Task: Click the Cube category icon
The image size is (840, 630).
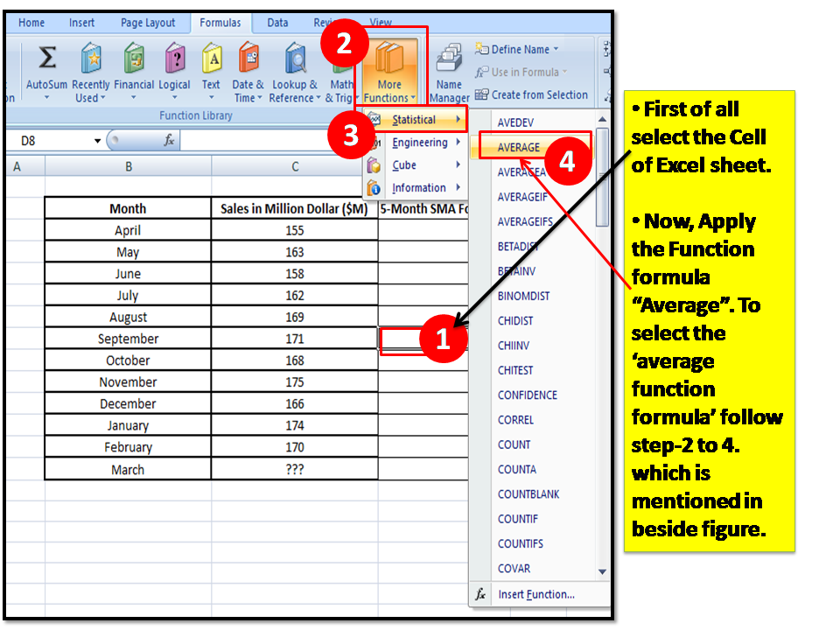Action: [374, 165]
